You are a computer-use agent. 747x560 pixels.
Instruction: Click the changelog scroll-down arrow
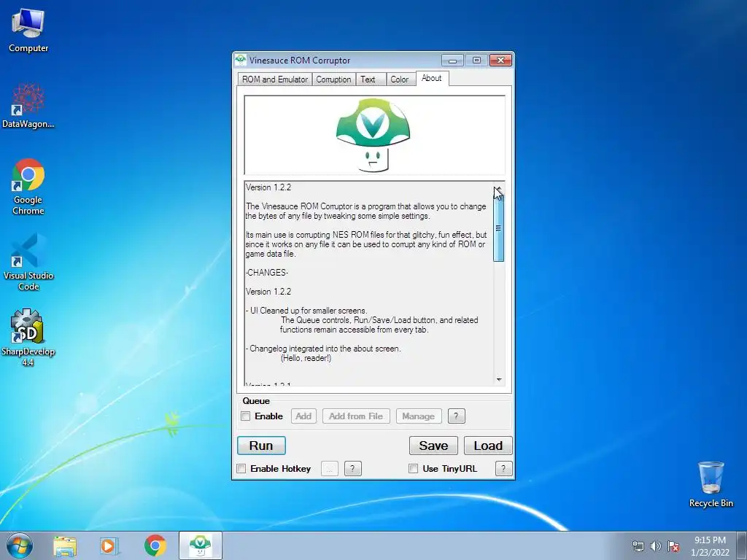click(x=499, y=379)
